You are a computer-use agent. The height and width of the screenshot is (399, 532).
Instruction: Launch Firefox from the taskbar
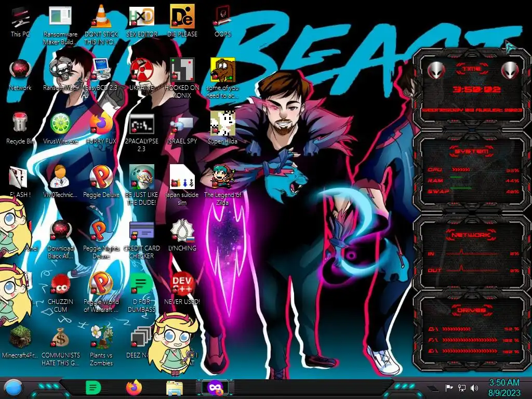(134, 388)
